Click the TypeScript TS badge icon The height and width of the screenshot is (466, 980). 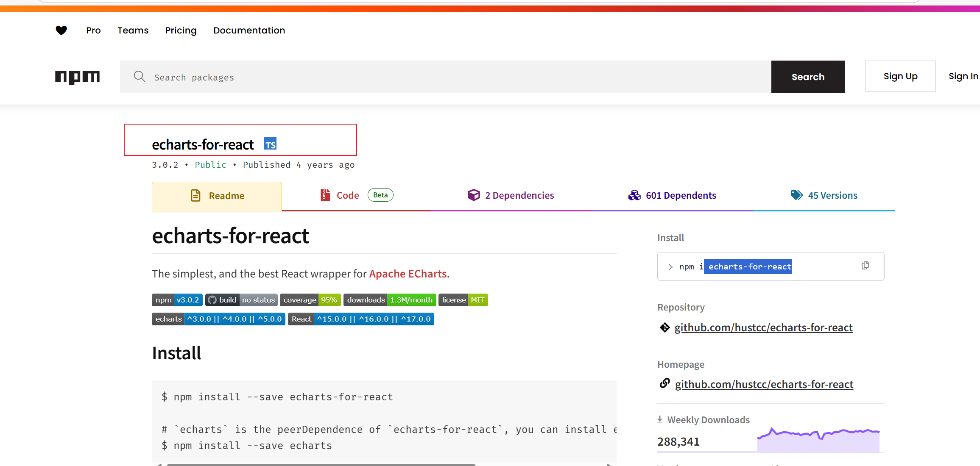point(270,144)
